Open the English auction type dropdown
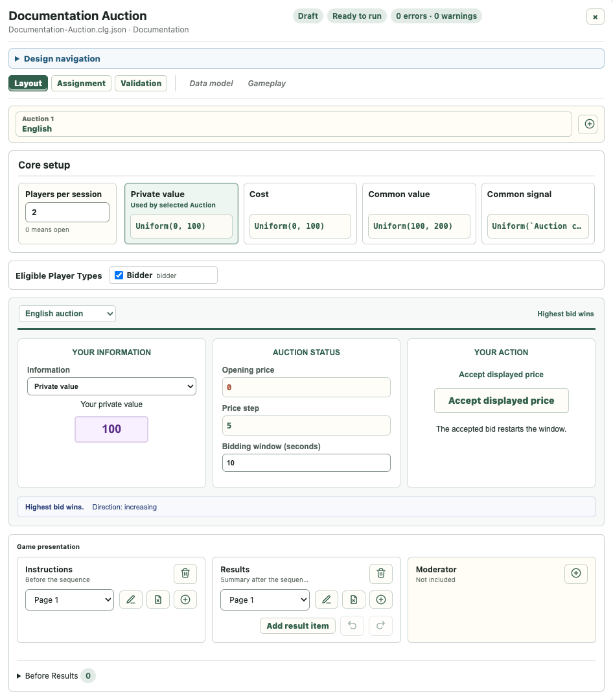The height and width of the screenshot is (700, 613). [x=67, y=314]
